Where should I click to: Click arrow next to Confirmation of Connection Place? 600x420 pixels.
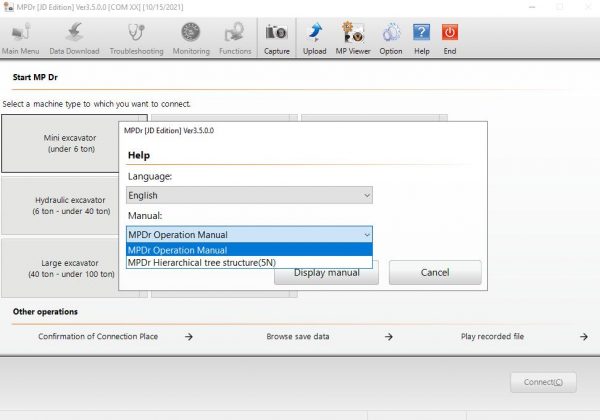coord(189,337)
